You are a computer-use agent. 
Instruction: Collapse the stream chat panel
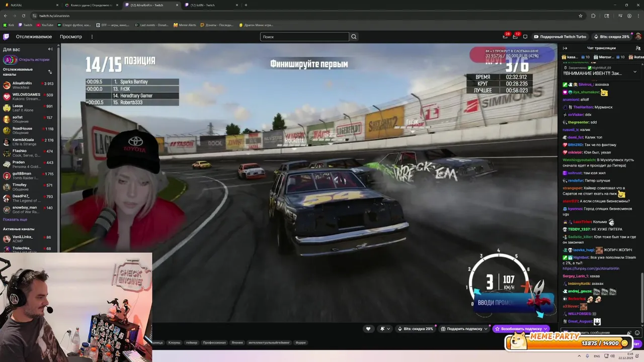565,48
